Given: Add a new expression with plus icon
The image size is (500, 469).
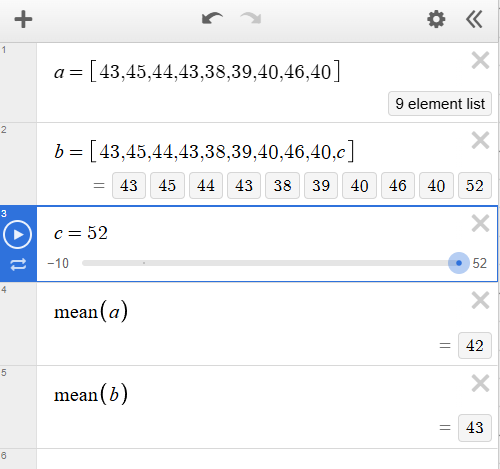Looking at the screenshot, I should click(23, 19).
